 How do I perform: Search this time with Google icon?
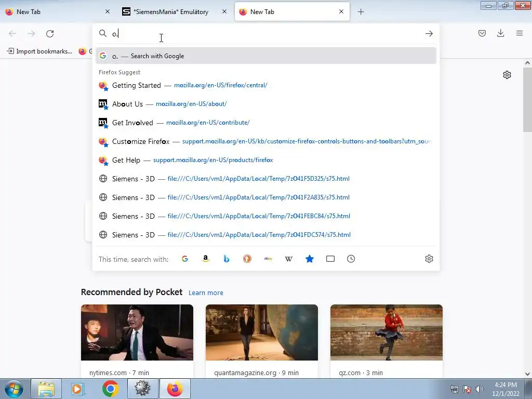click(185, 259)
